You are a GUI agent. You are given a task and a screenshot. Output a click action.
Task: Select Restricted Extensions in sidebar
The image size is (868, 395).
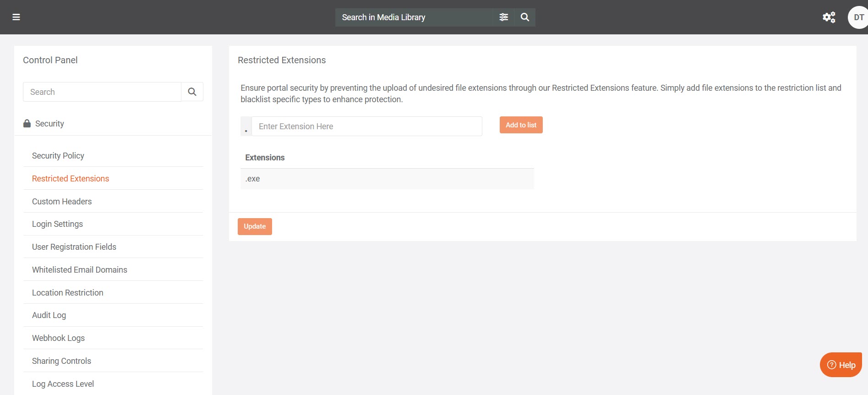point(71,179)
